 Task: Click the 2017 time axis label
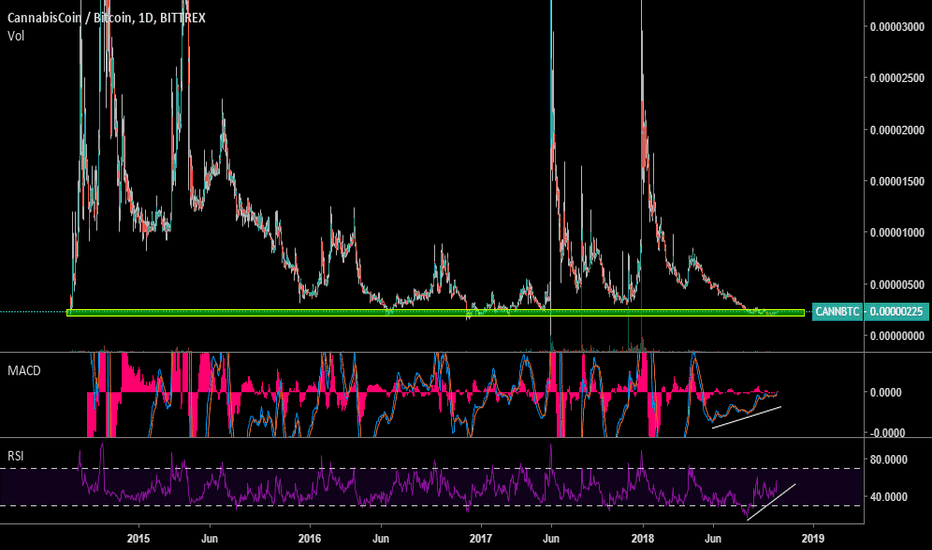480,538
